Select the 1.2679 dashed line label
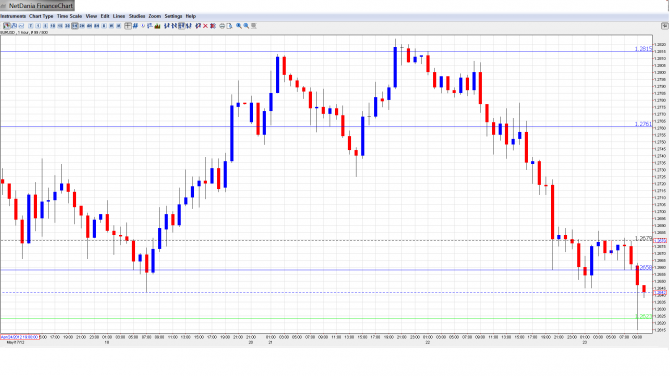This screenshot has width=670, height=376. (644, 238)
